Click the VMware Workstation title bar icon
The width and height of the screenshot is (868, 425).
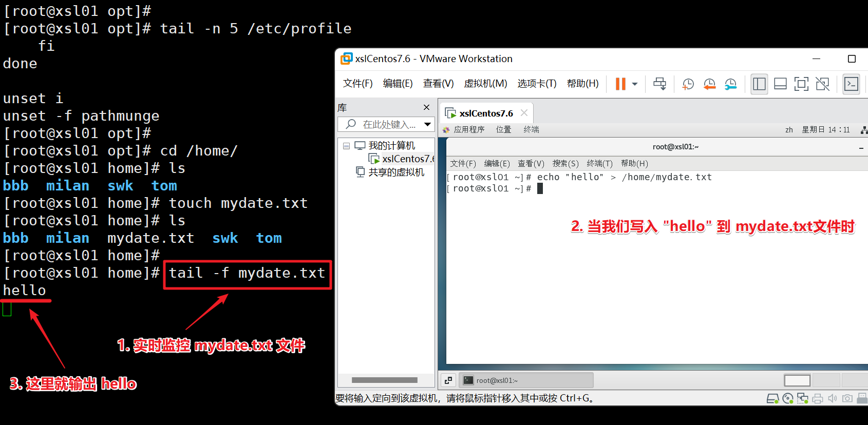(x=347, y=59)
